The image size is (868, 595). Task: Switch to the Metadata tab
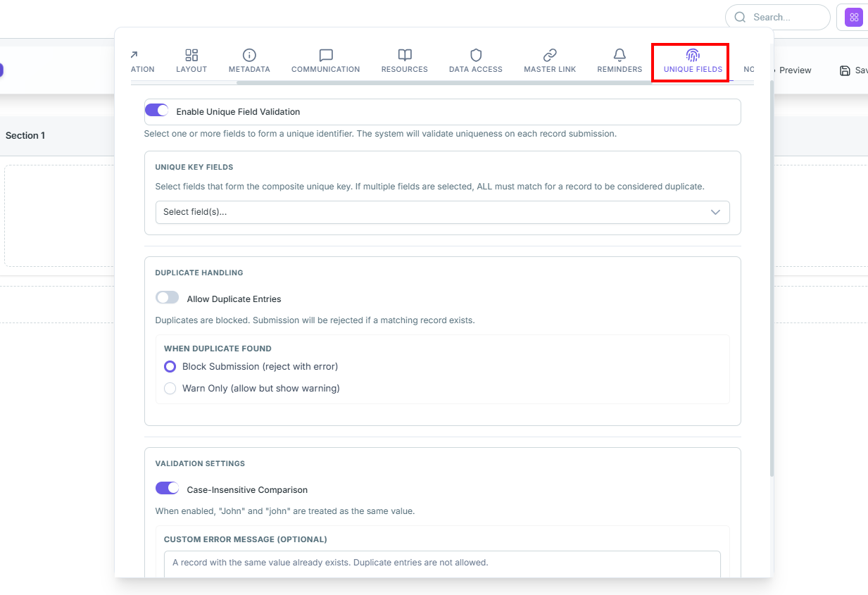(249, 61)
